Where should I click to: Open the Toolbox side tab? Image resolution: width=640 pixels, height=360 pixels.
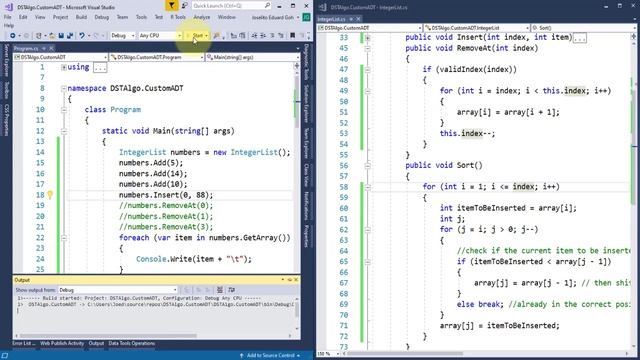coord(6,90)
